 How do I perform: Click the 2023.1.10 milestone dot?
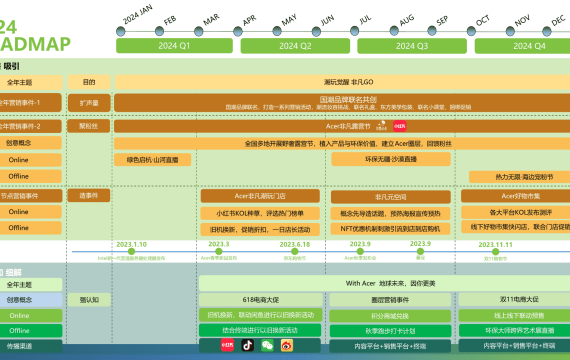132,251
